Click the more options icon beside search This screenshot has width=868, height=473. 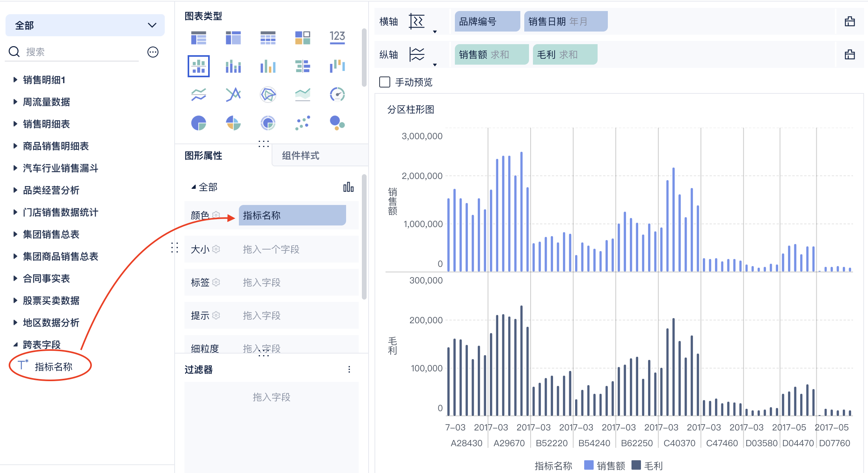(153, 52)
